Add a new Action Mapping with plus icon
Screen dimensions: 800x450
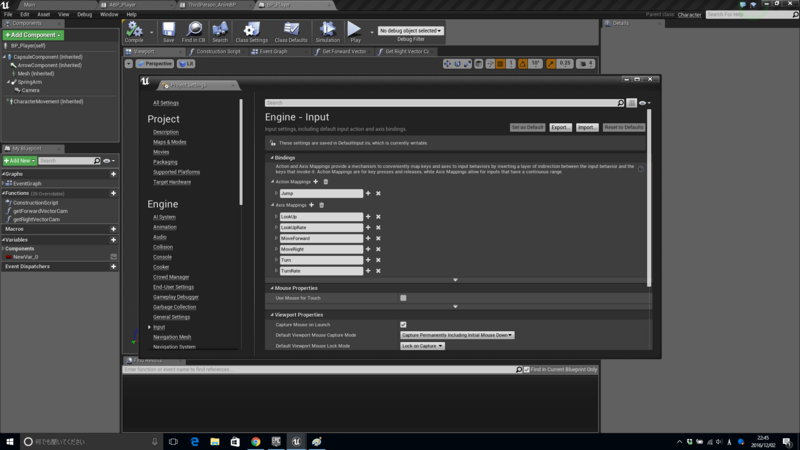(x=315, y=182)
